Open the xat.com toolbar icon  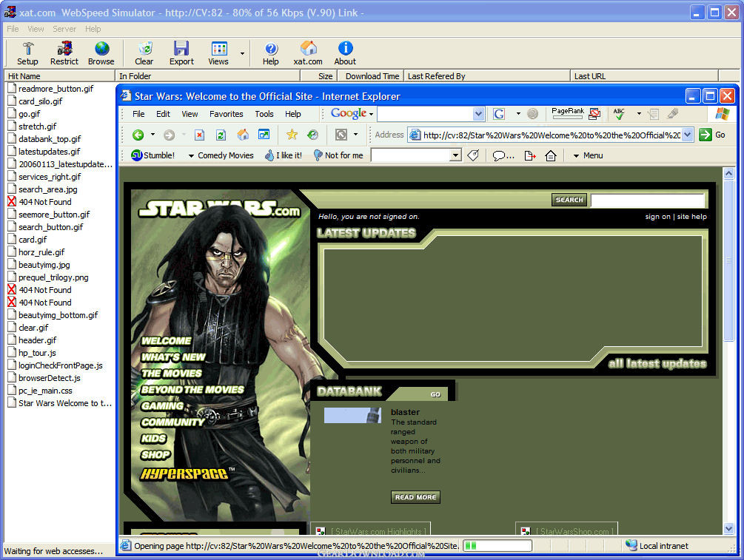(x=308, y=53)
